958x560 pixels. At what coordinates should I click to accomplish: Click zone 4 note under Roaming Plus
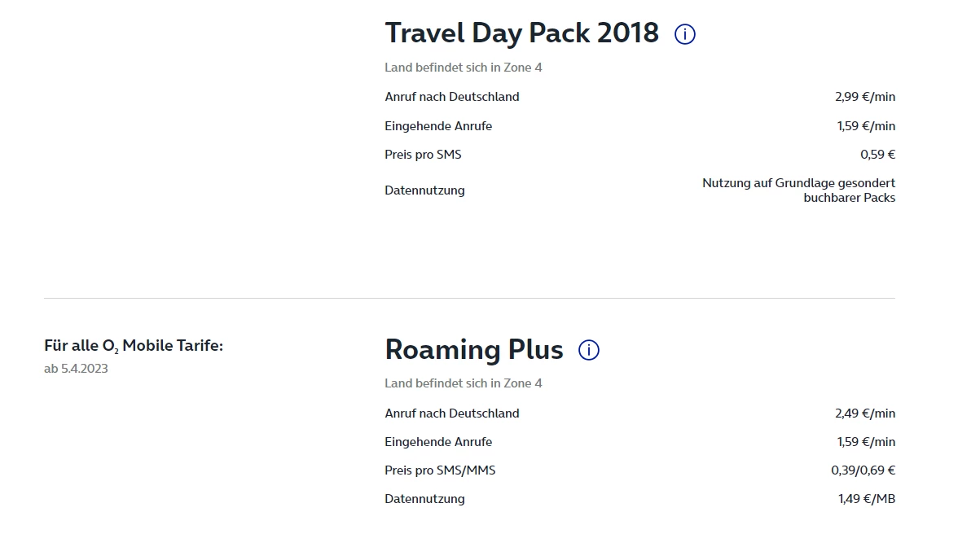point(463,383)
